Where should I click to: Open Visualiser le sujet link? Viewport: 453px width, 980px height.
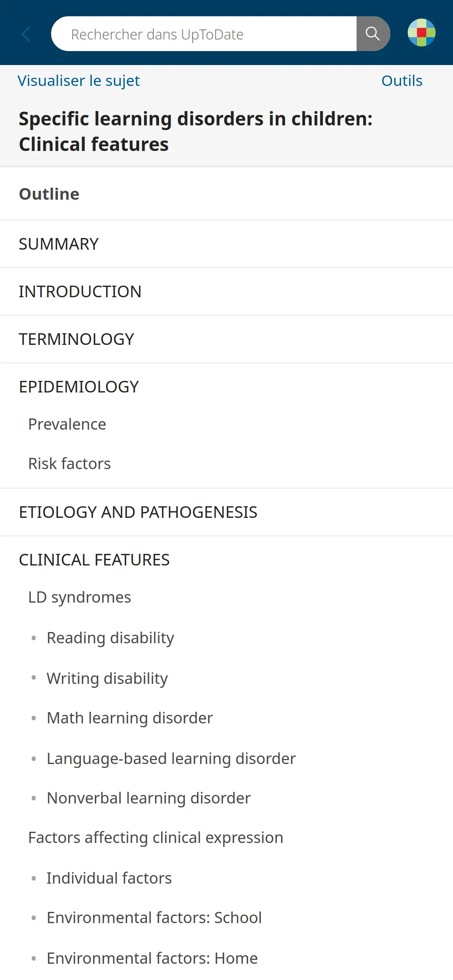click(x=79, y=81)
